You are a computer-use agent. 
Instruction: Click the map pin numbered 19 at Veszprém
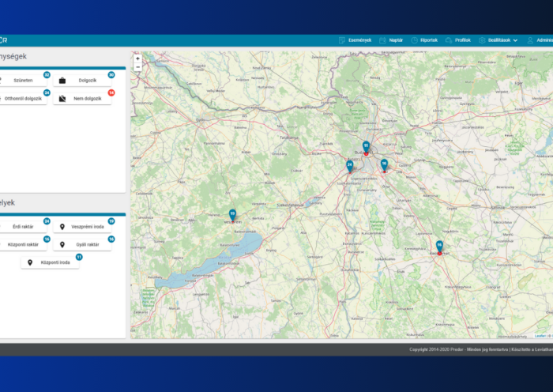232,215
